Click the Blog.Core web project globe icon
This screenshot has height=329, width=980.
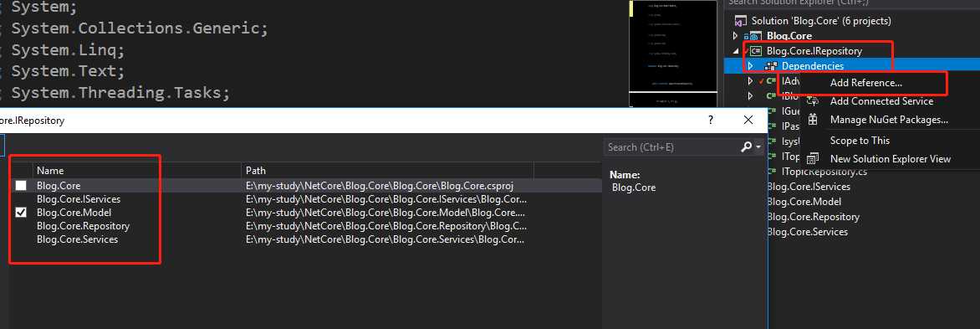[756, 36]
